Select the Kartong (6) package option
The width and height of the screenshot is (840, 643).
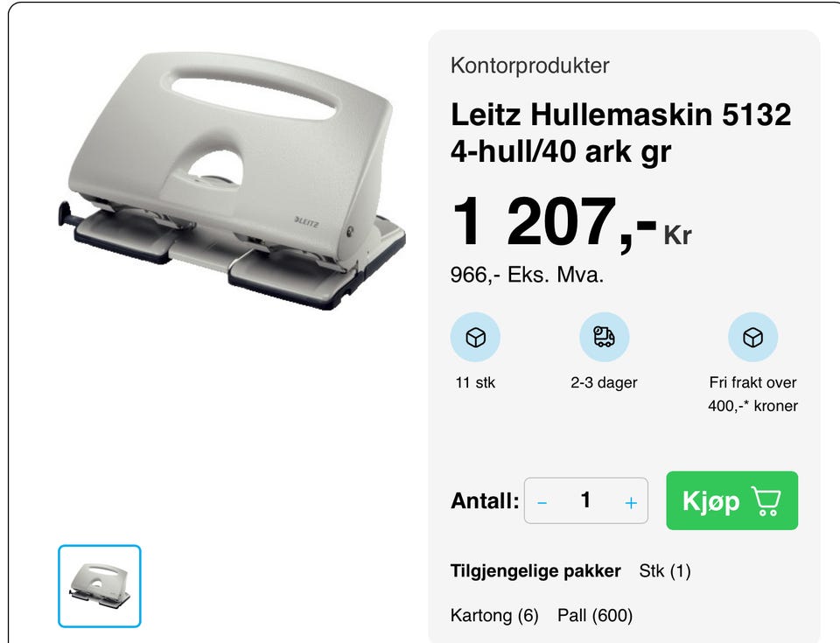[494, 615]
